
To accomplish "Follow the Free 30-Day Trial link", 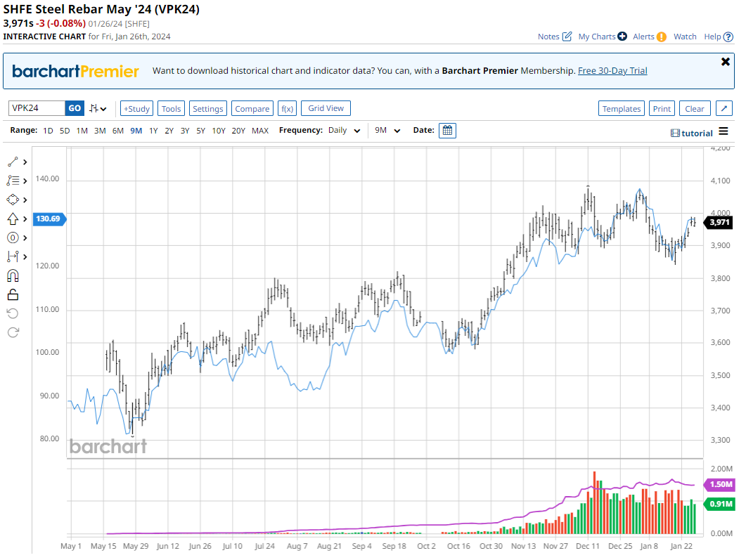I will pyautogui.click(x=612, y=71).
